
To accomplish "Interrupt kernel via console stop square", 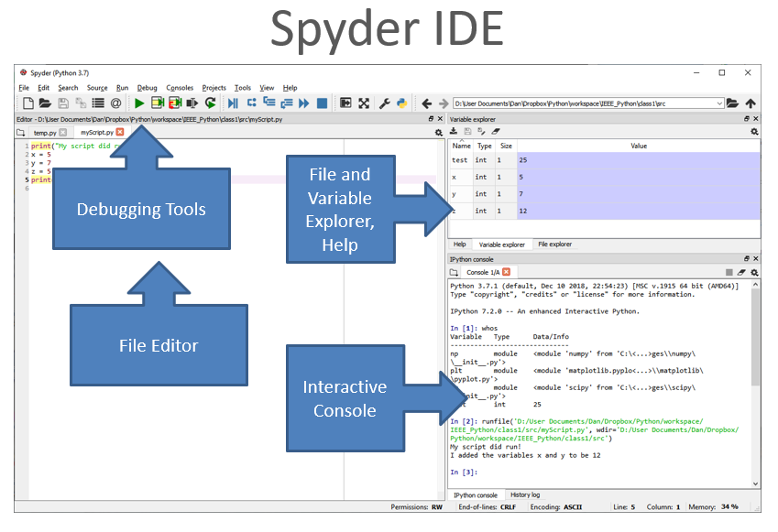I will coord(729,272).
